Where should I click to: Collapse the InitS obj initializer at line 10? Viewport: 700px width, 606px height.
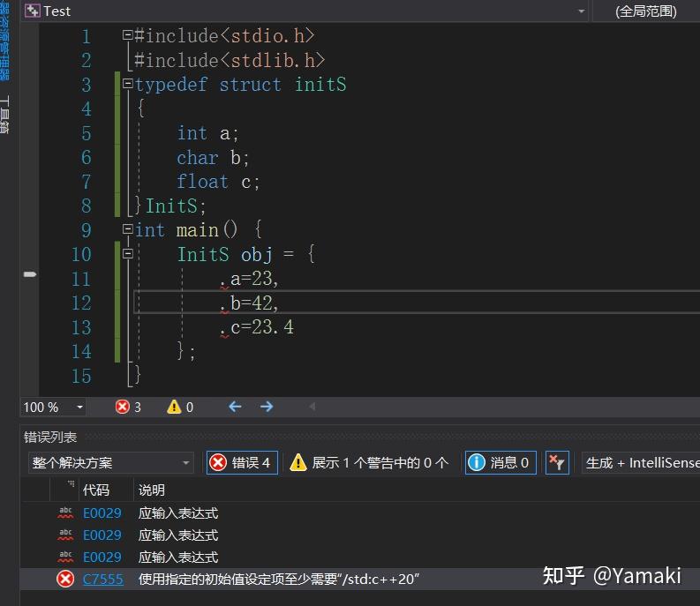128,253
